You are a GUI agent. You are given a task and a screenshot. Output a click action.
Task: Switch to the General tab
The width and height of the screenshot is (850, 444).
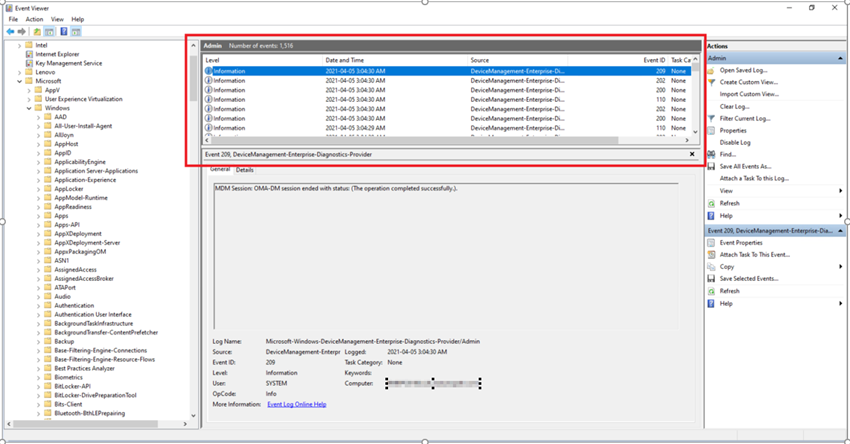220,169
